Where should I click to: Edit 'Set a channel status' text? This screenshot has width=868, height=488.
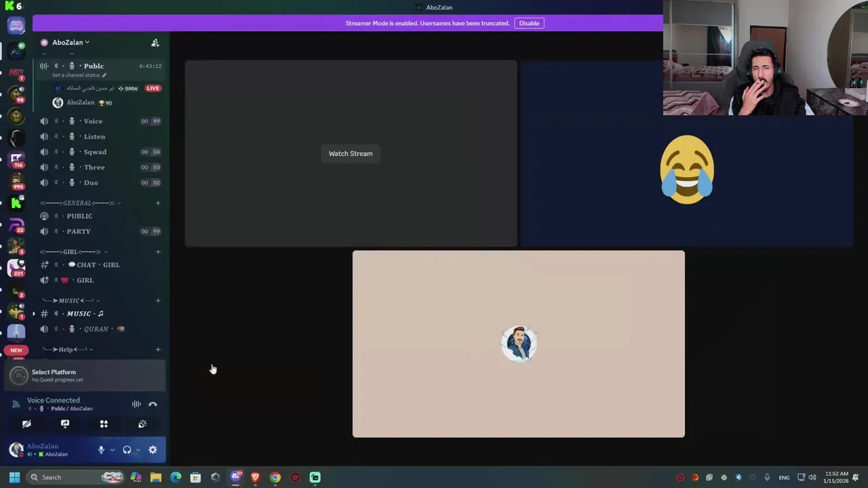pos(79,75)
